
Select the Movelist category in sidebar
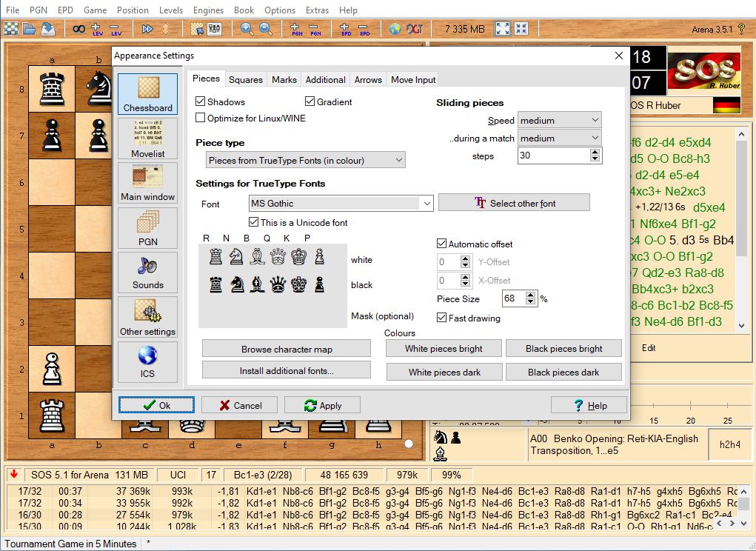(147, 138)
